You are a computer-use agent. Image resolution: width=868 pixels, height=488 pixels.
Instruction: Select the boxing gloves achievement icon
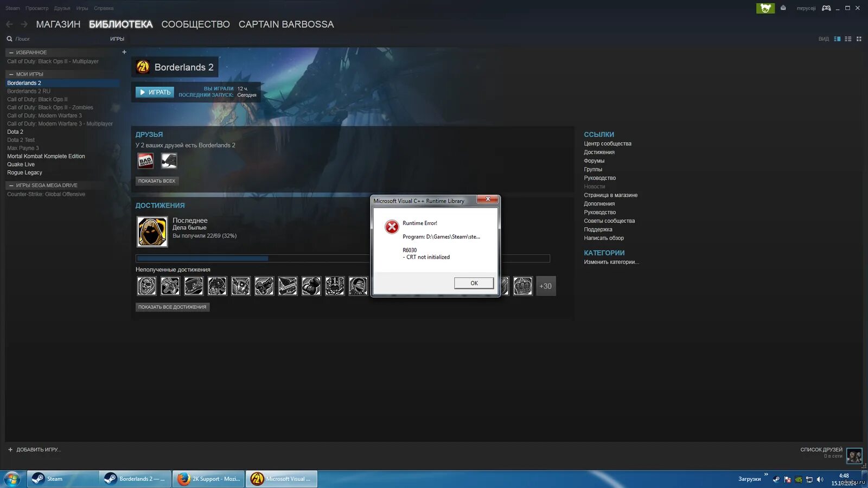pyautogui.click(x=311, y=286)
